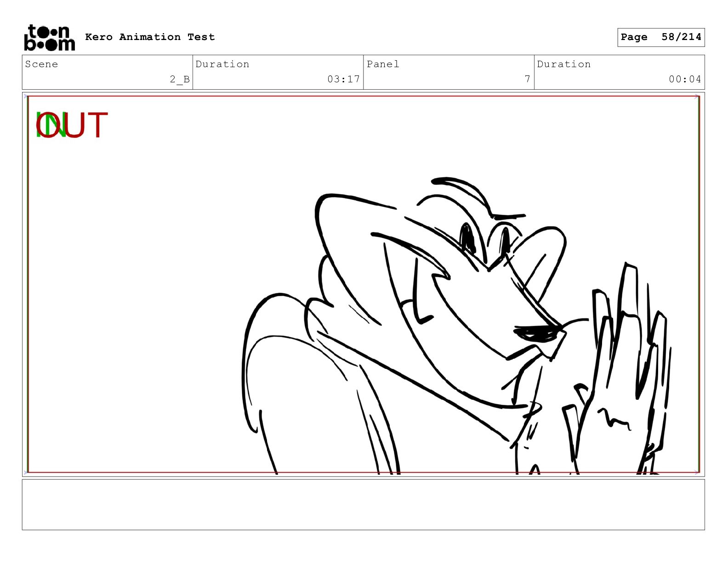Select the panel number '7'
This screenshot has width=728, height=563.
pyautogui.click(x=528, y=79)
